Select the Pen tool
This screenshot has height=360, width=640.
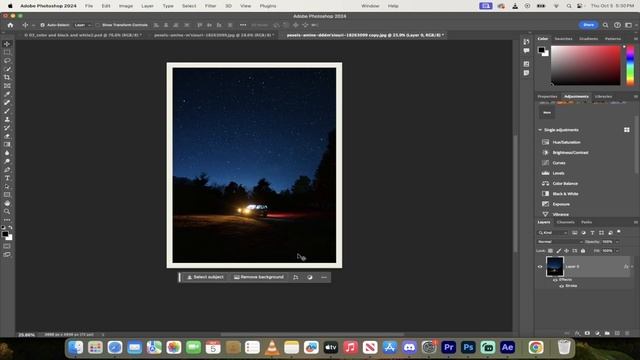(x=7, y=170)
